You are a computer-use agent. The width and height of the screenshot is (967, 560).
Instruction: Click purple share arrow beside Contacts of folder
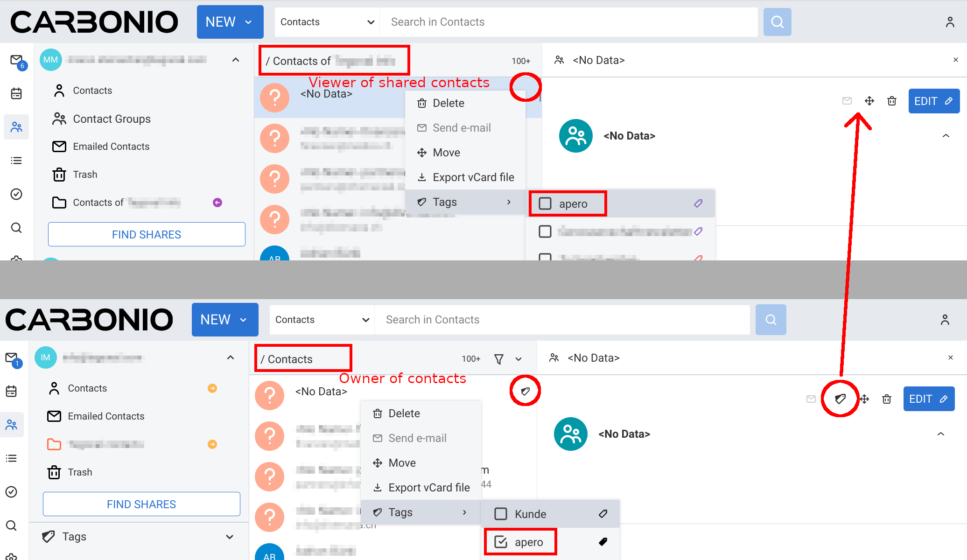point(217,203)
